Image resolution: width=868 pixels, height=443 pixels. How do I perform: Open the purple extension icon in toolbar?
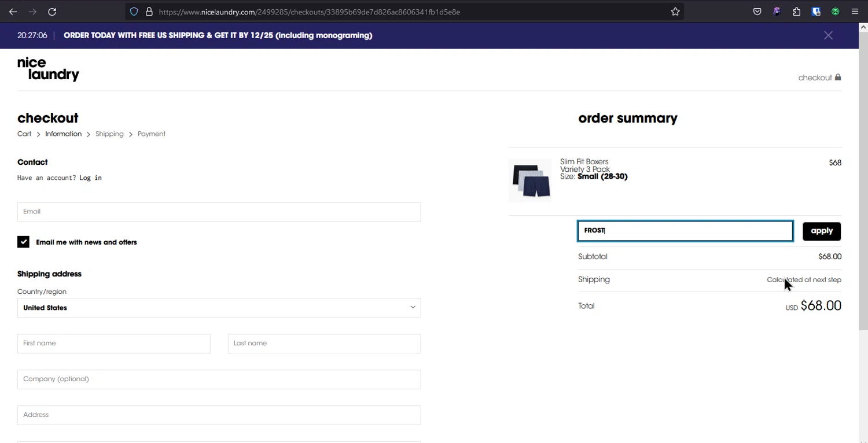(x=777, y=12)
